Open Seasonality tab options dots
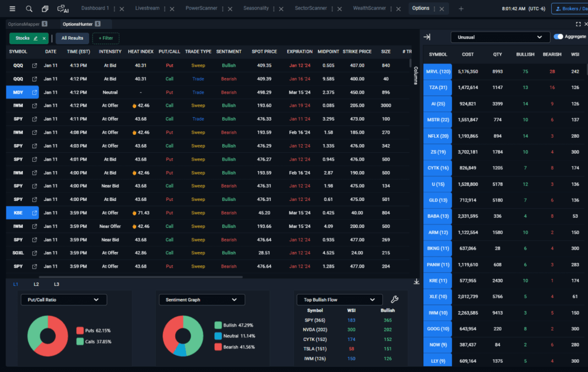The width and height of the screenshot is (588, 372). pyautogui.click(x=274, y=9)
